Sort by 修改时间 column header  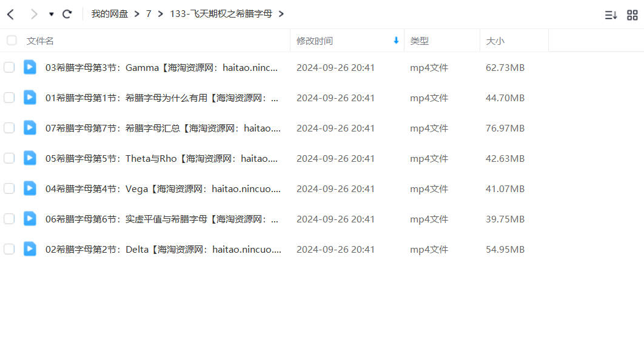[315, 41]
